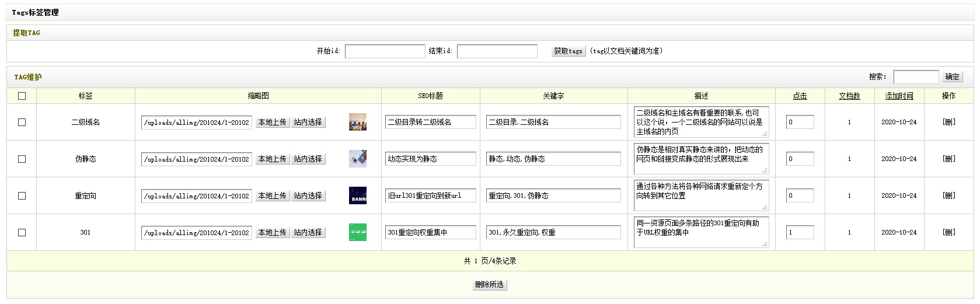Click the 搜索 text input field
This screenshot has height=304, width=980.
click(x=915, y=77)
